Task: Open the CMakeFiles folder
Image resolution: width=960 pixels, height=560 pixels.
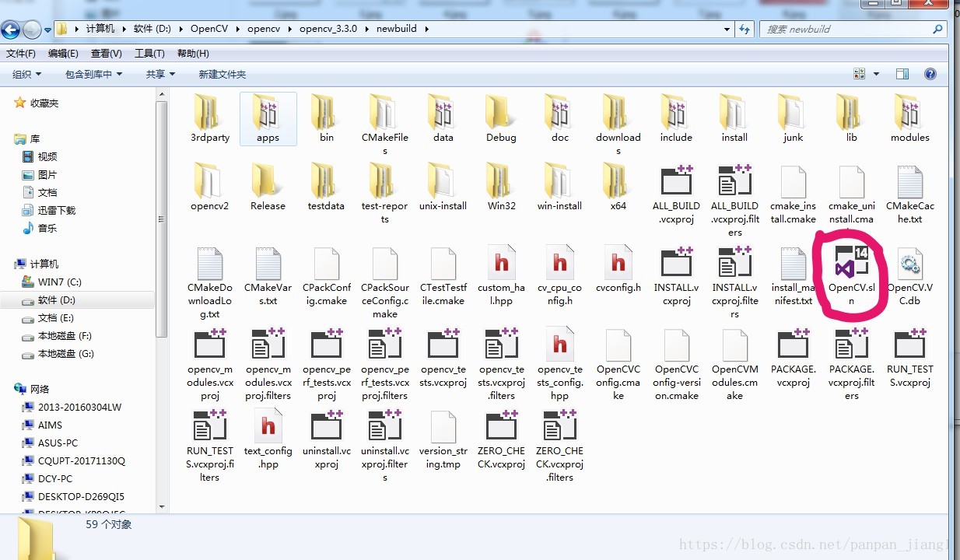Action: (385, 125)
